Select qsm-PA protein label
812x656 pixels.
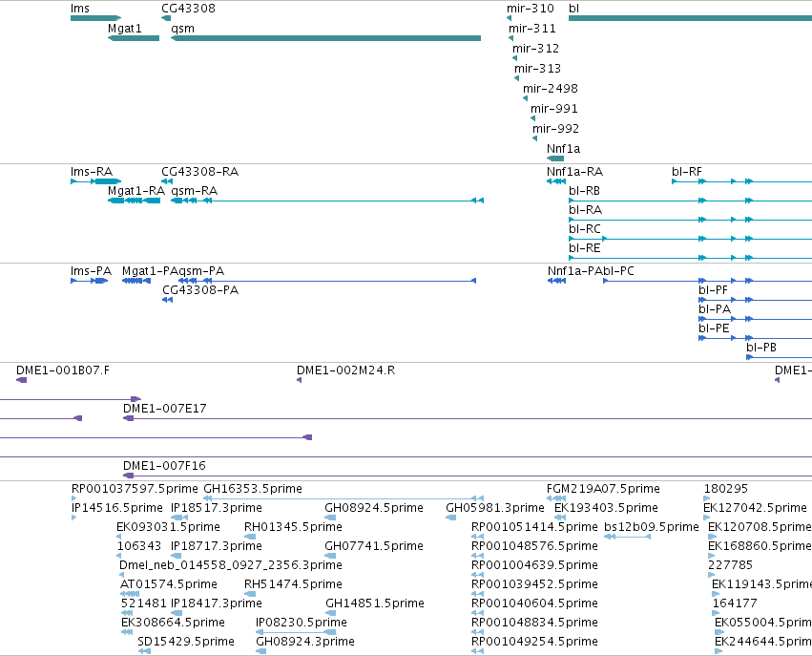tap(201, 271)
